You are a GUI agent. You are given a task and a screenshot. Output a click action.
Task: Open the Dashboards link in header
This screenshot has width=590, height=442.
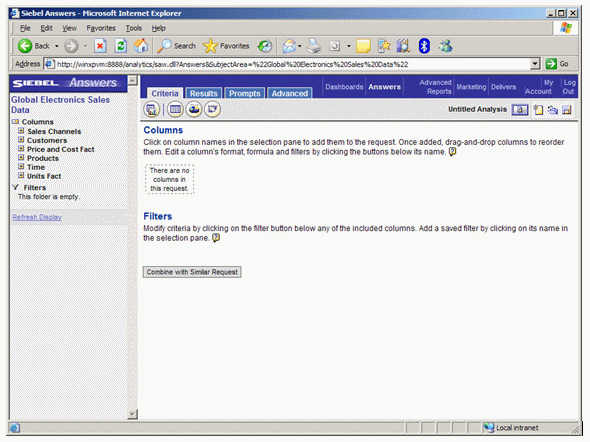tap(344, 87)
